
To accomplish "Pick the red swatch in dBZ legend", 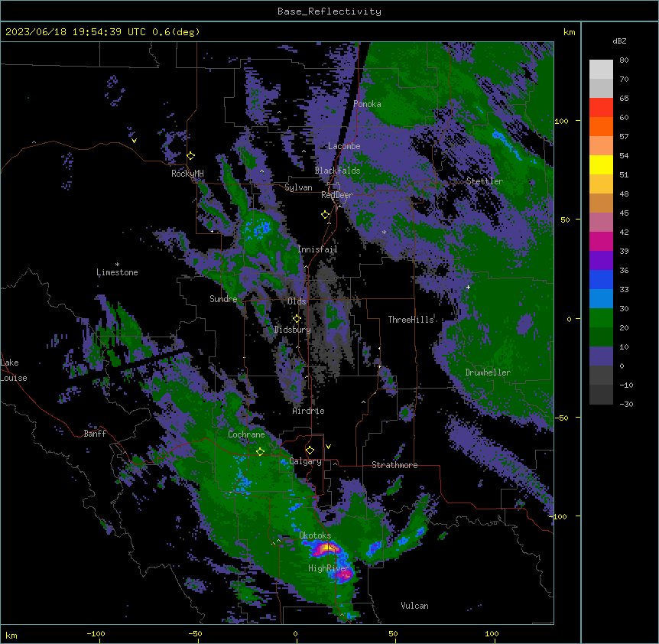I will [x=601, y=108].
